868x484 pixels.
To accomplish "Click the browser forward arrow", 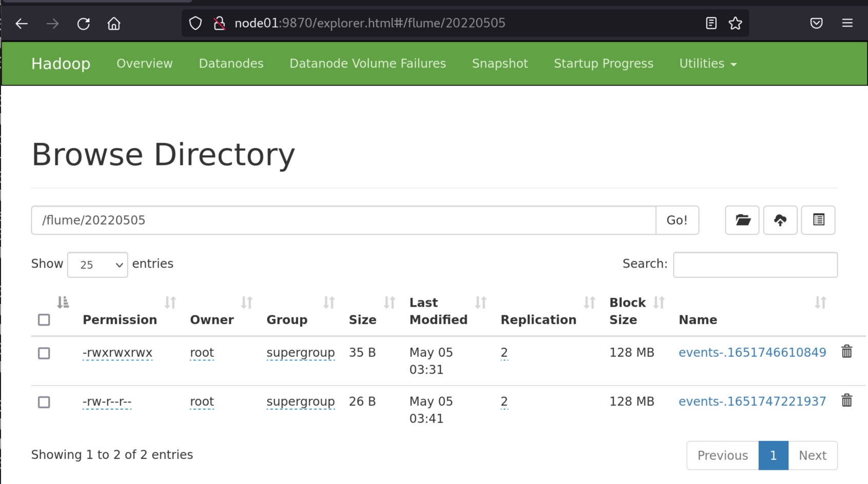I will tap(52, 24).
